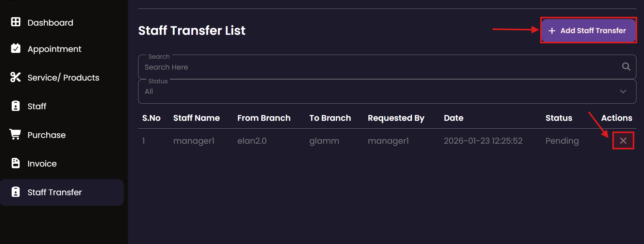Focus the Search Here input field
644x244 pixels.
pos(379,67)
